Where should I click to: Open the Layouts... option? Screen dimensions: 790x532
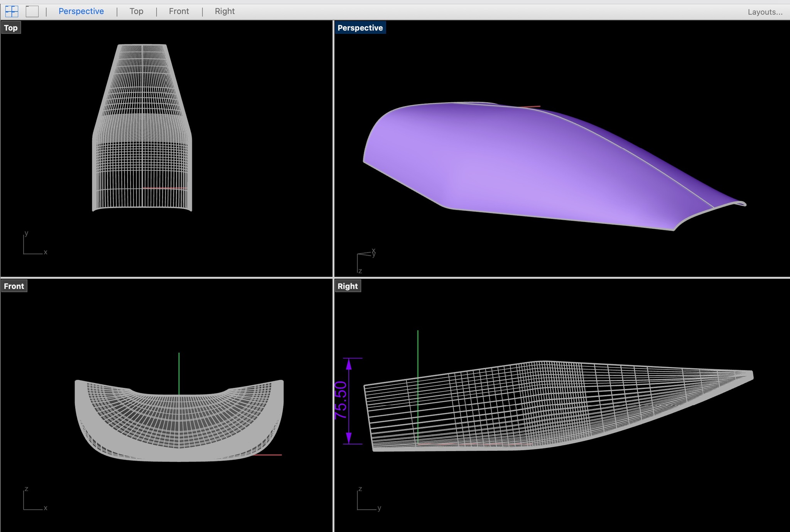point(765,12)
